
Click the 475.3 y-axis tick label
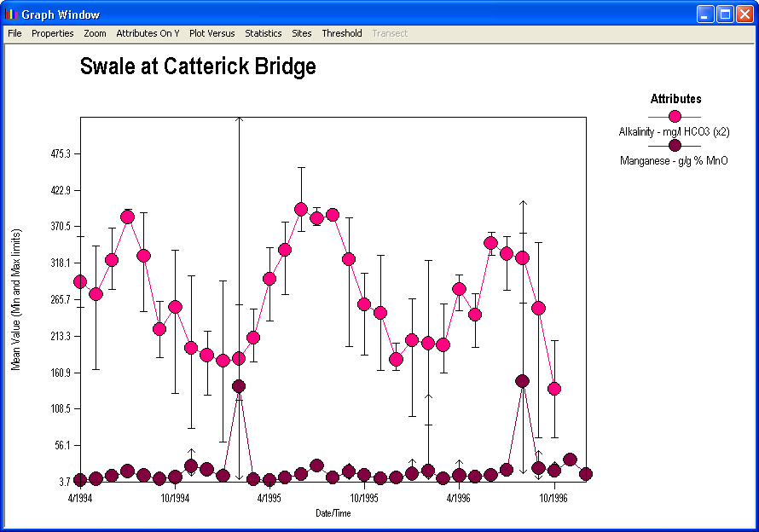click(x=61, y=154)
